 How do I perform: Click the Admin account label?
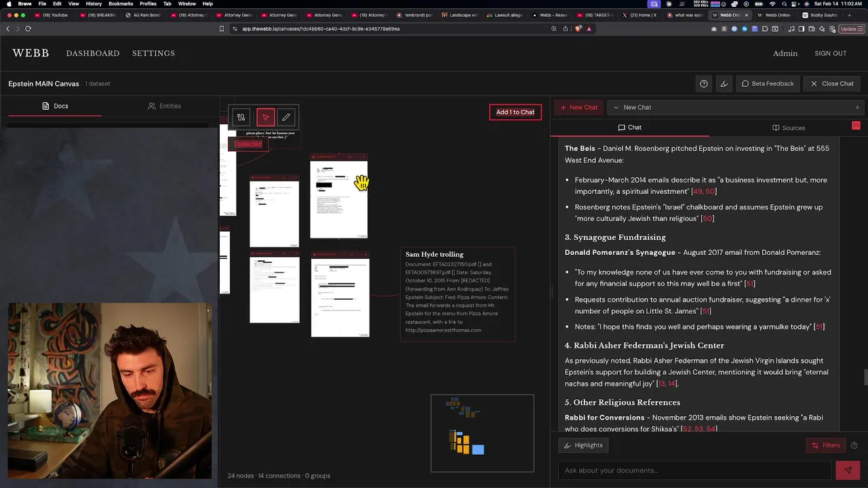click(785, 53)
